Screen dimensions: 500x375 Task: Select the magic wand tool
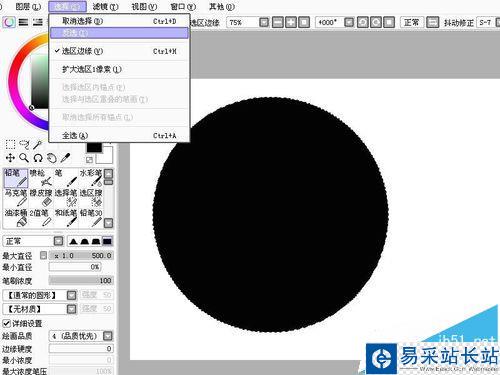37,144
